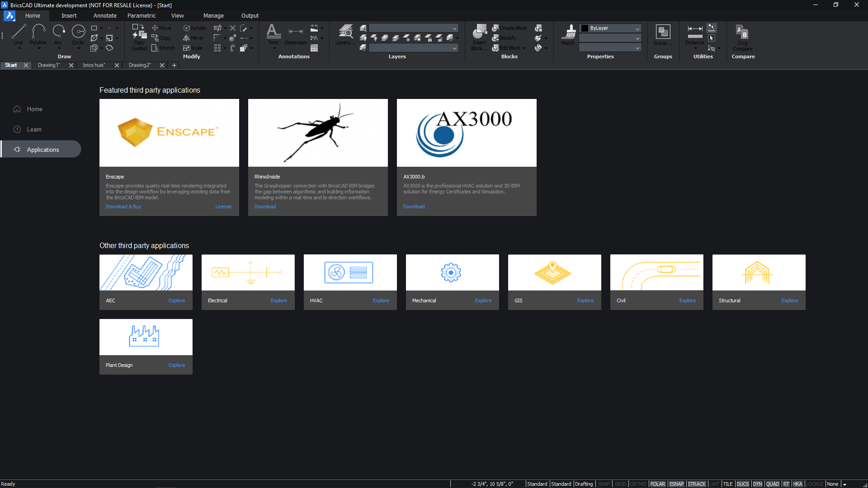
Task: Open the ByLayer color dropdown
Action: click(x=637, y=28)
